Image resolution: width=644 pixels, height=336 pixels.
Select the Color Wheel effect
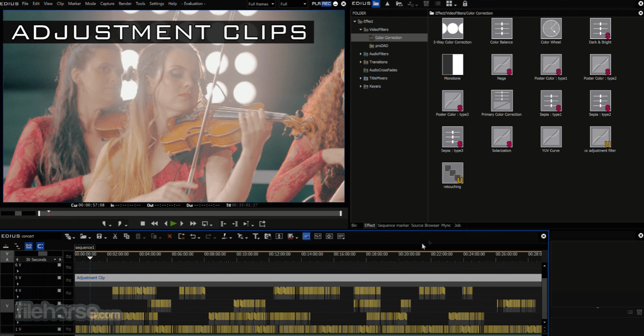click(x=551, y=29)
